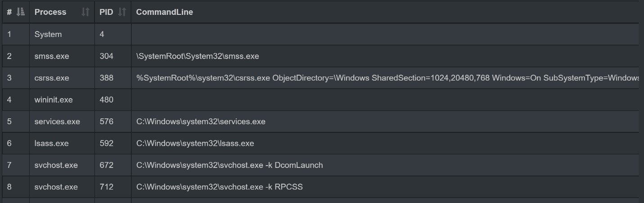The width and height of the screenshot is (644, 203).
Task: Click services.exe process name
Action: (57, 122)
